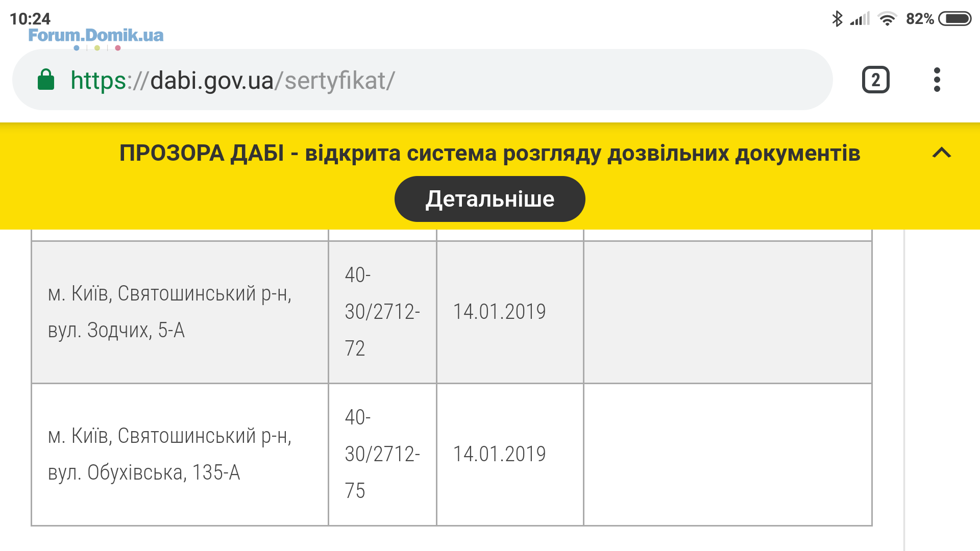Tap the ПРОЗОРА ДАБІ banner headline text
980x551 pixels.
[x=489, y=153]
